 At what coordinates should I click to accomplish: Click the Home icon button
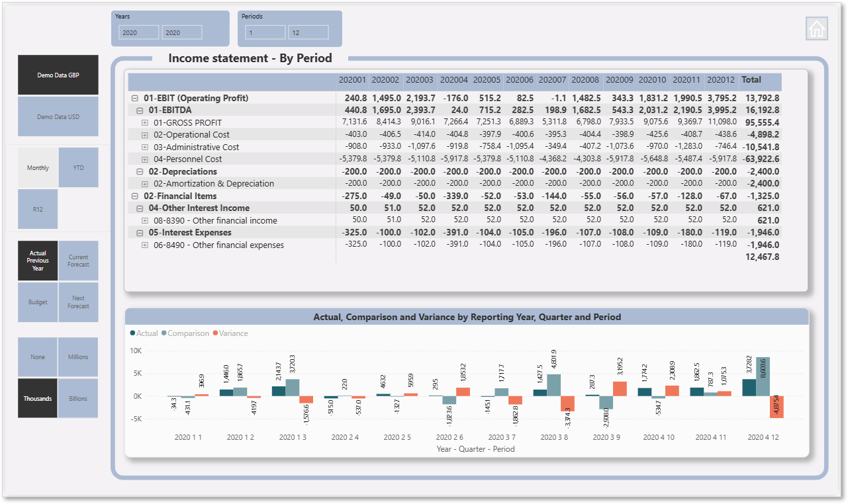(817, 28)
